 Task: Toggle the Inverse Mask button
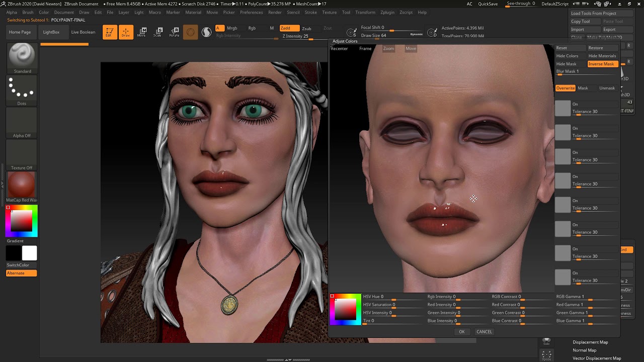(602, 64)
